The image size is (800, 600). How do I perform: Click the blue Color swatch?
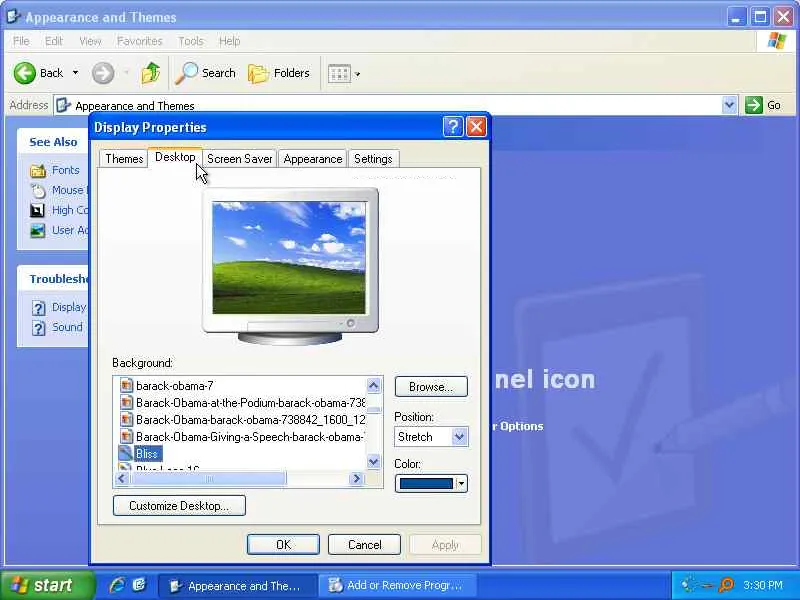[x=426, y=483]
